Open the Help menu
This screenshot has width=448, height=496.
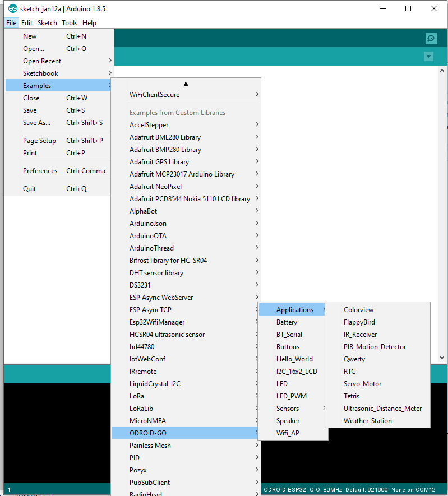tap(89, 23)
